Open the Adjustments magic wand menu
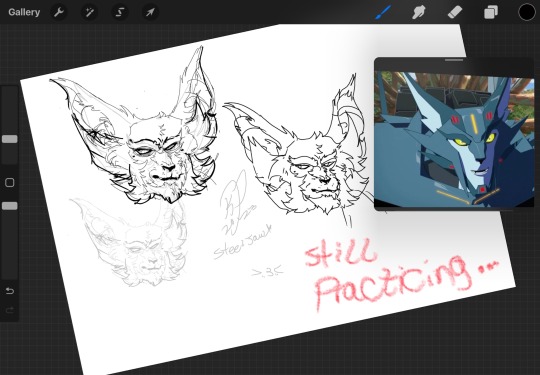 click(x=89, y=13)
